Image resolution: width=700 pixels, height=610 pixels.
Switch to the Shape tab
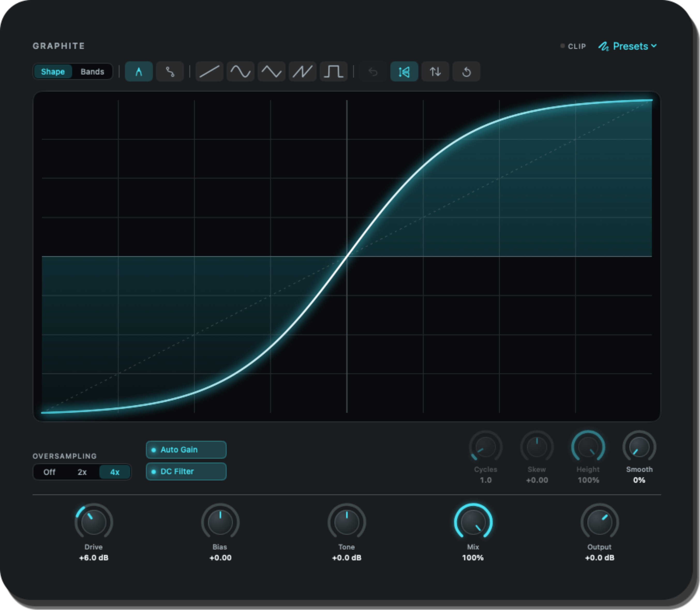(53, 72)
